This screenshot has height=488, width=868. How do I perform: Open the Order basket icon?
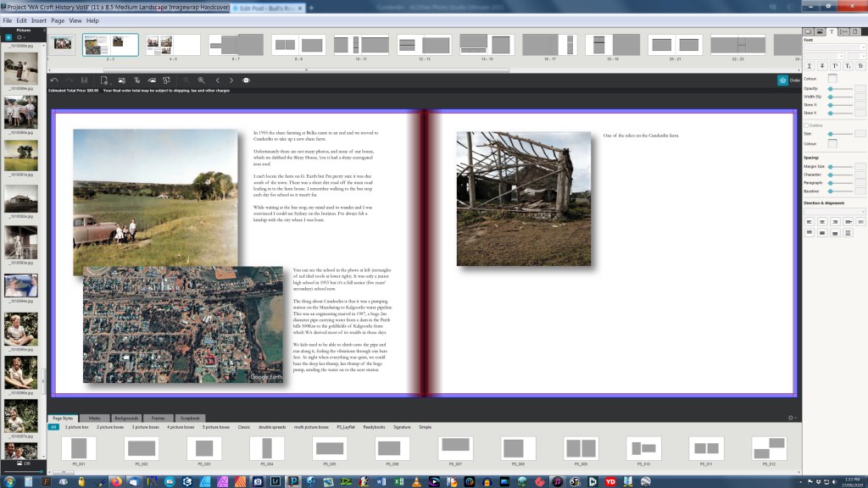(782, 80)
